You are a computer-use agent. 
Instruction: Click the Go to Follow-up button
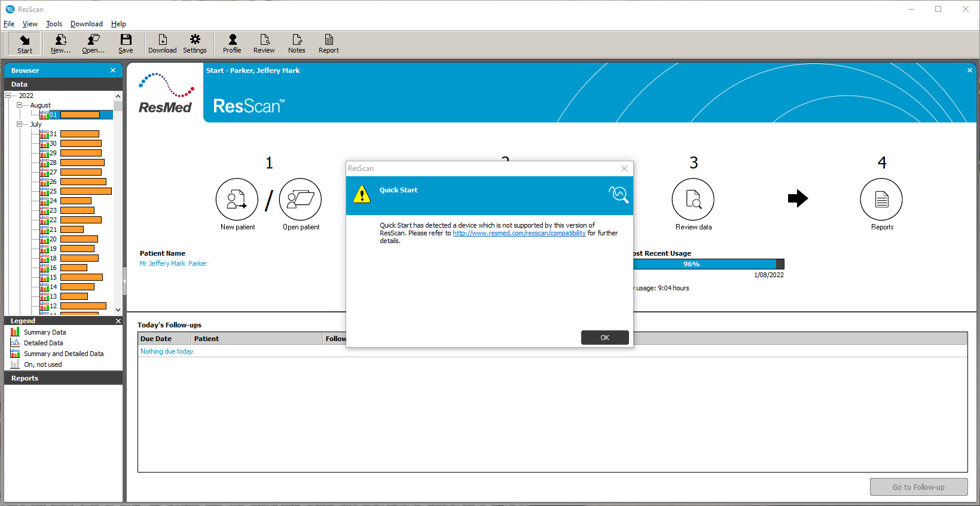[918, 487]
